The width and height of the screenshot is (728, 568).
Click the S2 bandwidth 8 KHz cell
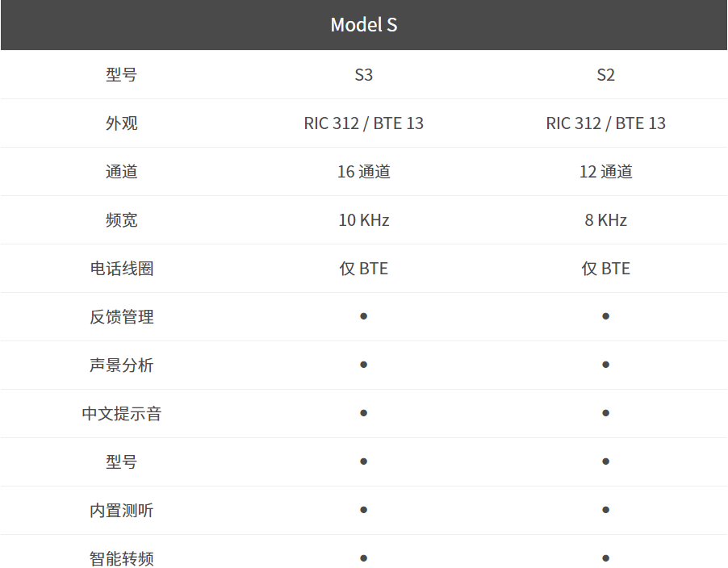(605, 220)
